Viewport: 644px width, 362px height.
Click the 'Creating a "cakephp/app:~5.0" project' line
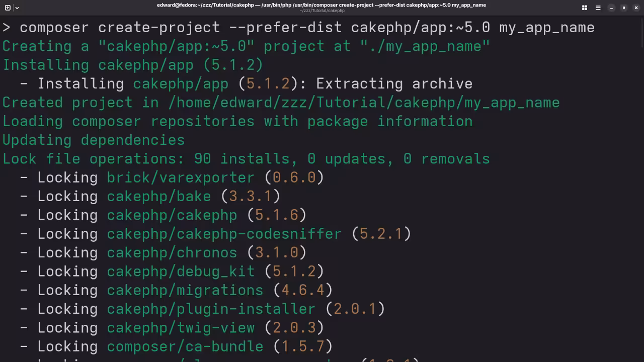pyautogui.click(x=246, y=46)
